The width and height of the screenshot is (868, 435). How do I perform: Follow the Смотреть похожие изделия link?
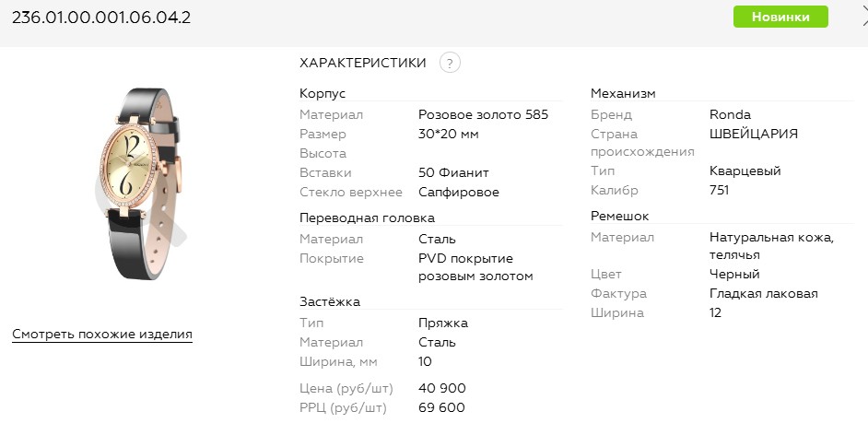[x=102, y=334]
